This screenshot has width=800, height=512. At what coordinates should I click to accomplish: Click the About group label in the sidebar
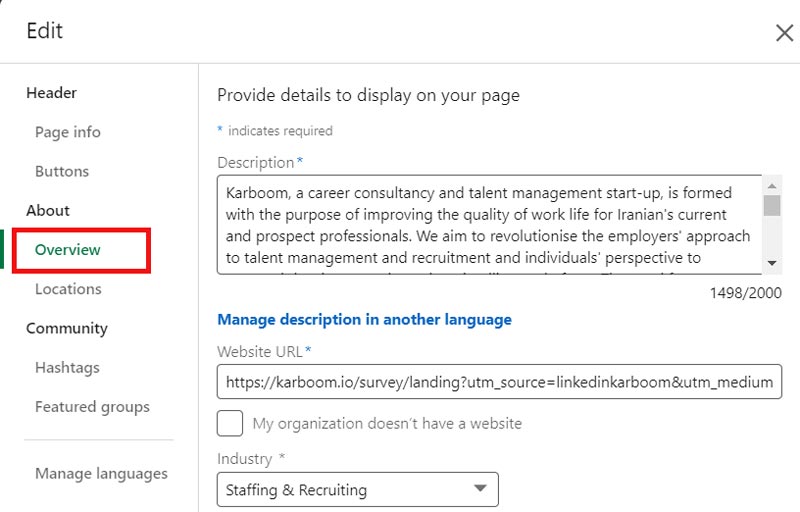click(48, 211)
